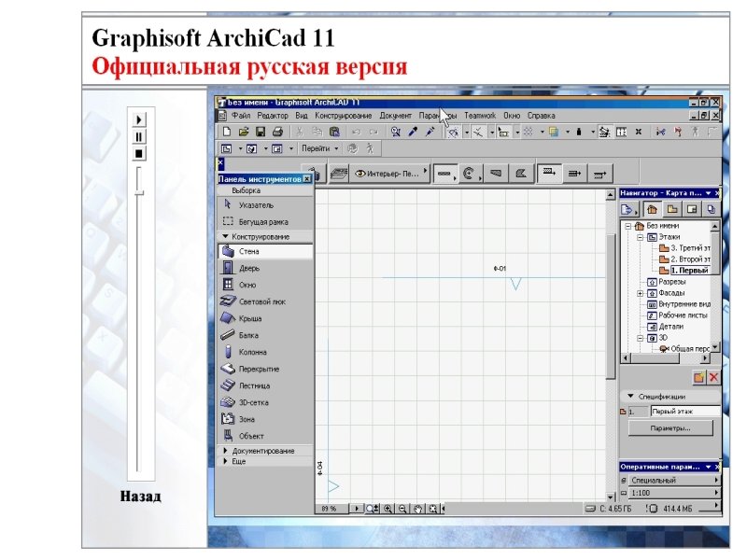Select the Указатель arrow tool
The width and height of the screenshot is (747, 560).
[x=255, y=204]
